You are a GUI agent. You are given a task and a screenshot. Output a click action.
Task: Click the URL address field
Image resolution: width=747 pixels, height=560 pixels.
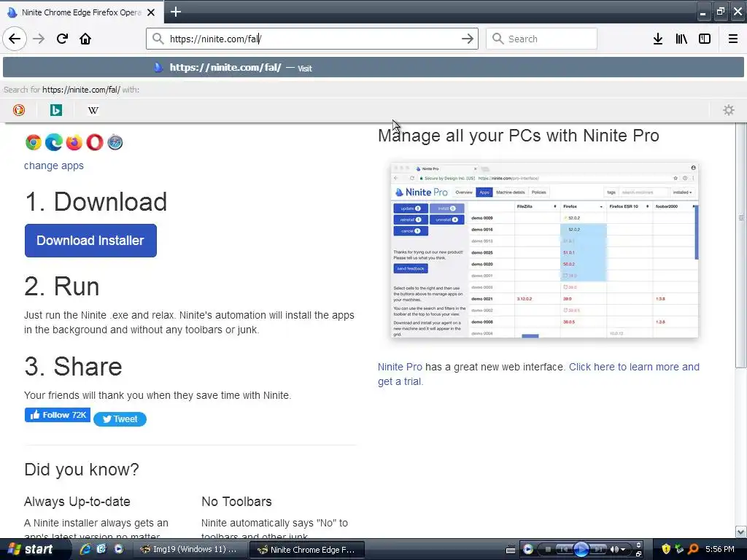pyautogui.click(x=312, y=39)
